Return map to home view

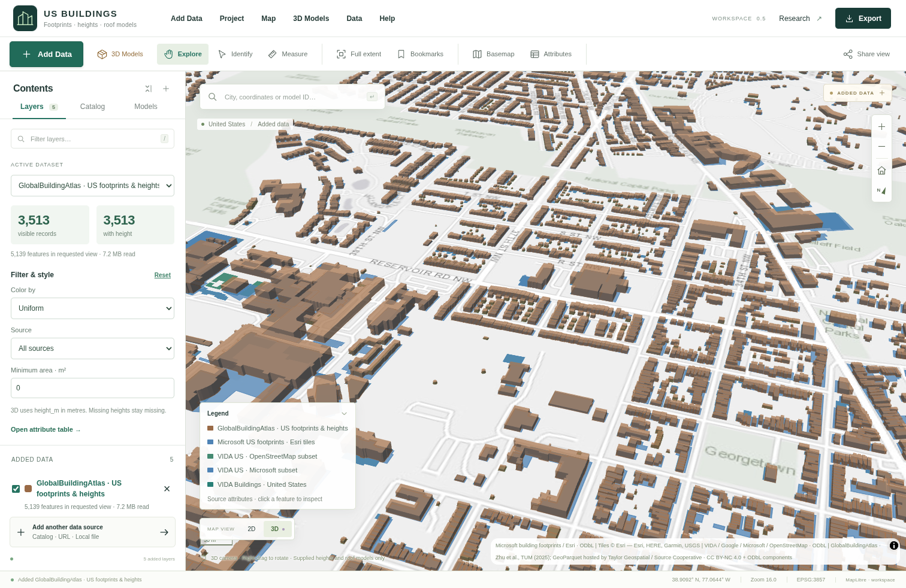tap(881, 171)
